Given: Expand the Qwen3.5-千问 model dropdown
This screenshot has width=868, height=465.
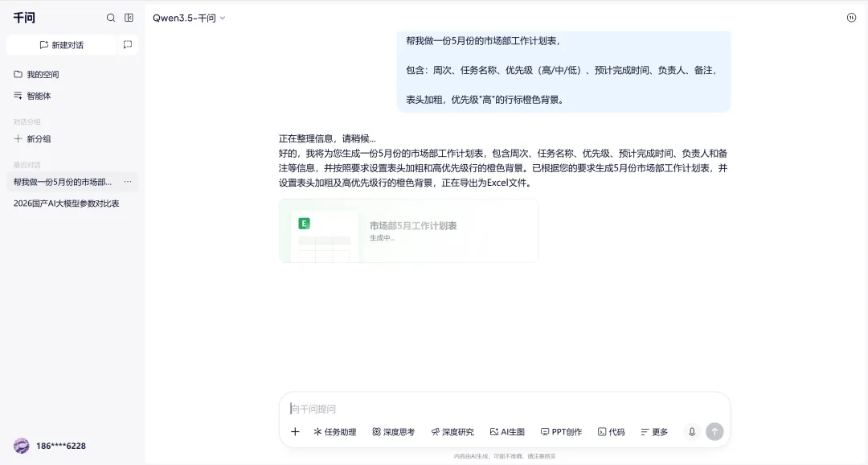Looking at the screenshot, I should click(x=189, y=18).
